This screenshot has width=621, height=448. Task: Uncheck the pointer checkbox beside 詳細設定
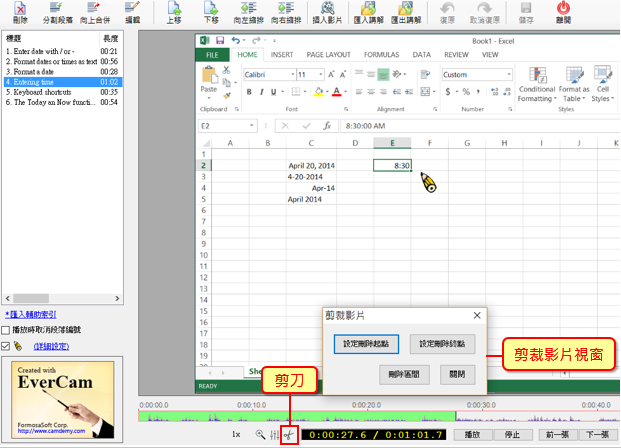[8, 346]
